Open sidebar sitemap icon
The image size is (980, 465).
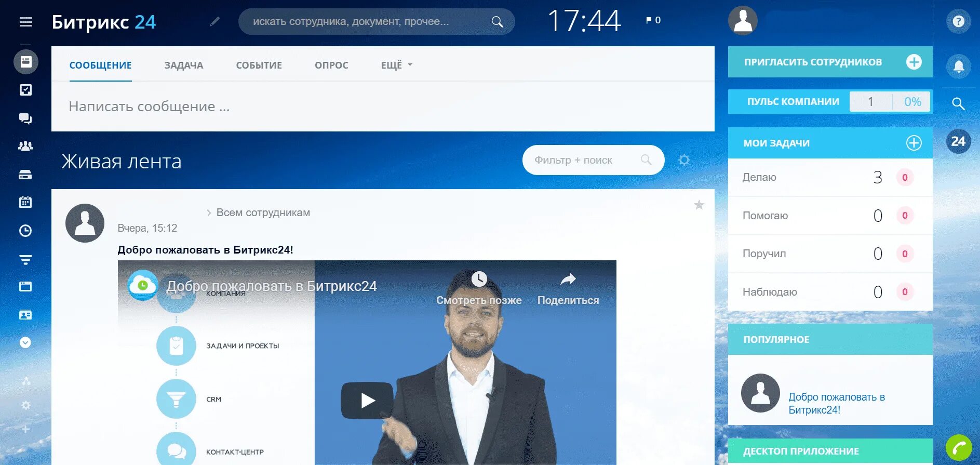[x=26, y=381]
